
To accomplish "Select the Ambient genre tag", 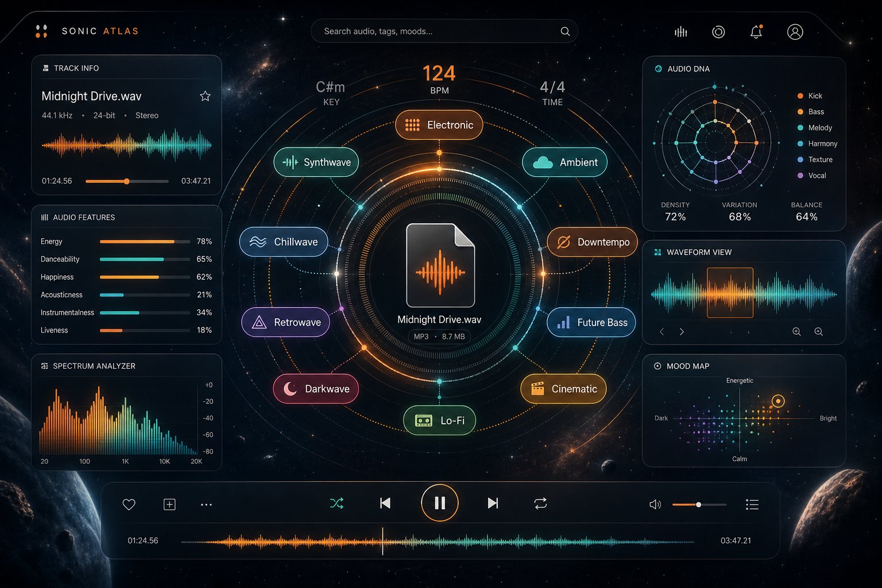I will [x=564, y=162].
